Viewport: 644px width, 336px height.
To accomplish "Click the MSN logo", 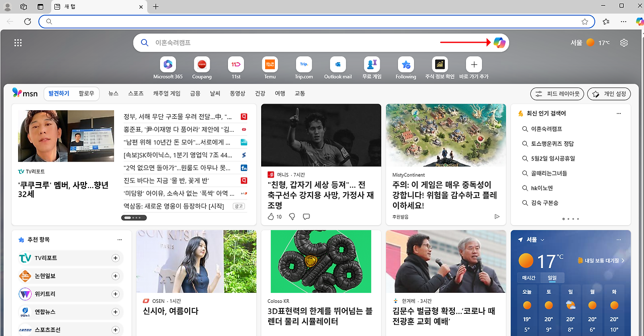I will [25, 93].
